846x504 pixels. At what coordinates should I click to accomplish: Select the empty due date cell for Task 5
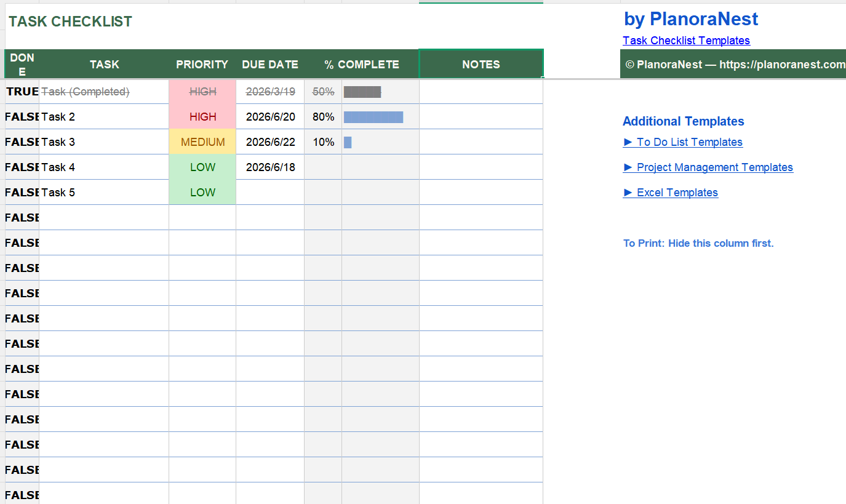270,193
